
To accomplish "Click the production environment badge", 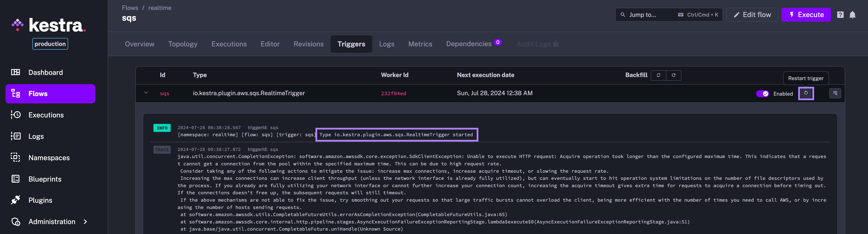I will [50, 44].
